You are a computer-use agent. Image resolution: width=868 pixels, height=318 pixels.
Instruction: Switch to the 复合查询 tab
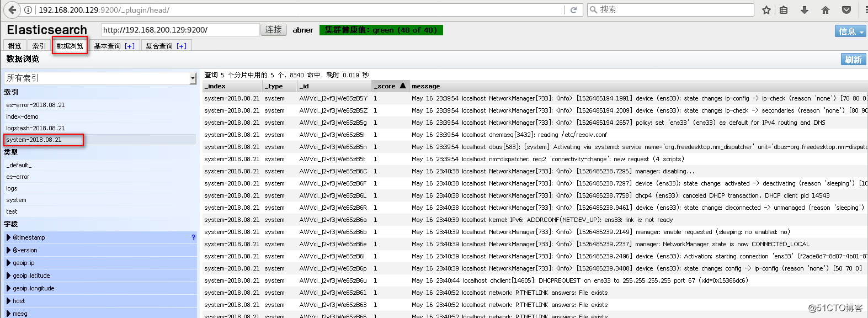(159, 46)
